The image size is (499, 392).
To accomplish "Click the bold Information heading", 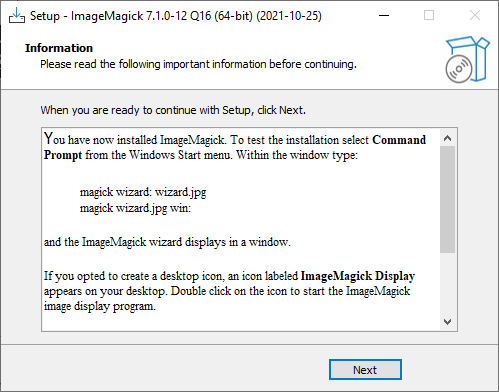I will point(59,48).
